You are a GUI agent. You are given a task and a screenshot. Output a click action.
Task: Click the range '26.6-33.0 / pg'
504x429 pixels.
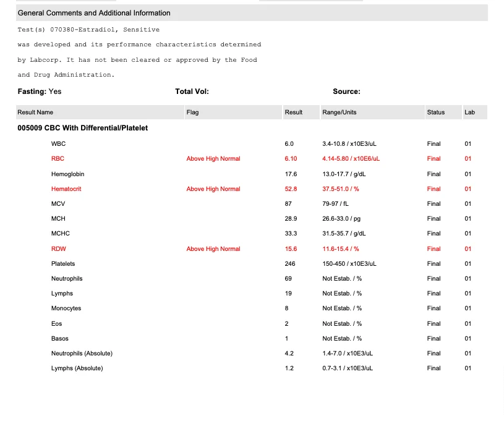click(341, 218)
